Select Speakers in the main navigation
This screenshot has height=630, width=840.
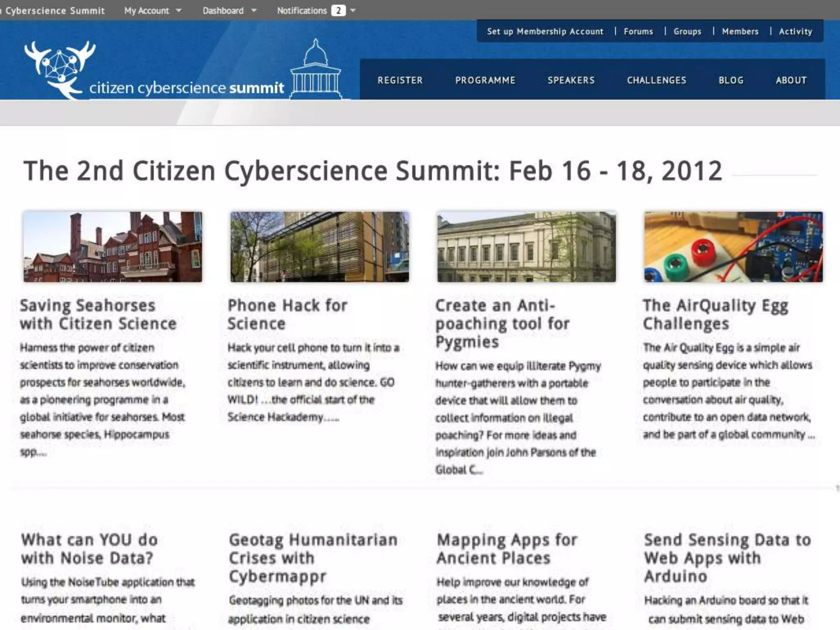coord(571,80)
